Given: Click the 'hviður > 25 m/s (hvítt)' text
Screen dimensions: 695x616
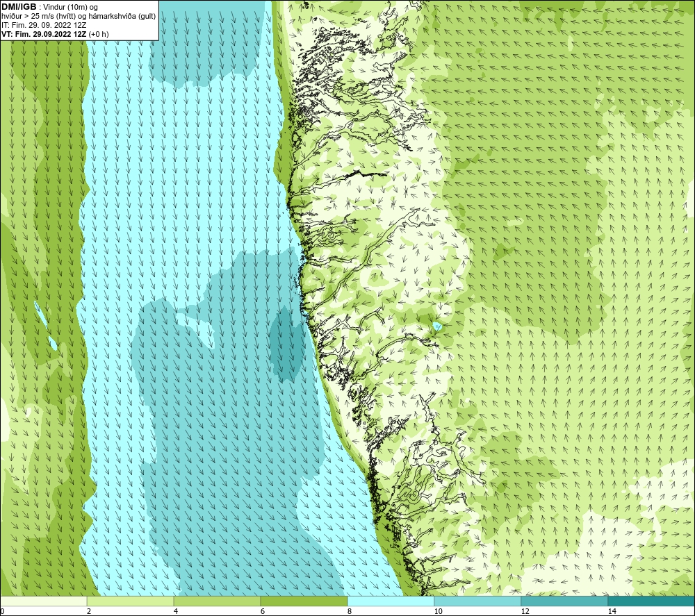Looking at the screenshot, I should click(38, 17).
